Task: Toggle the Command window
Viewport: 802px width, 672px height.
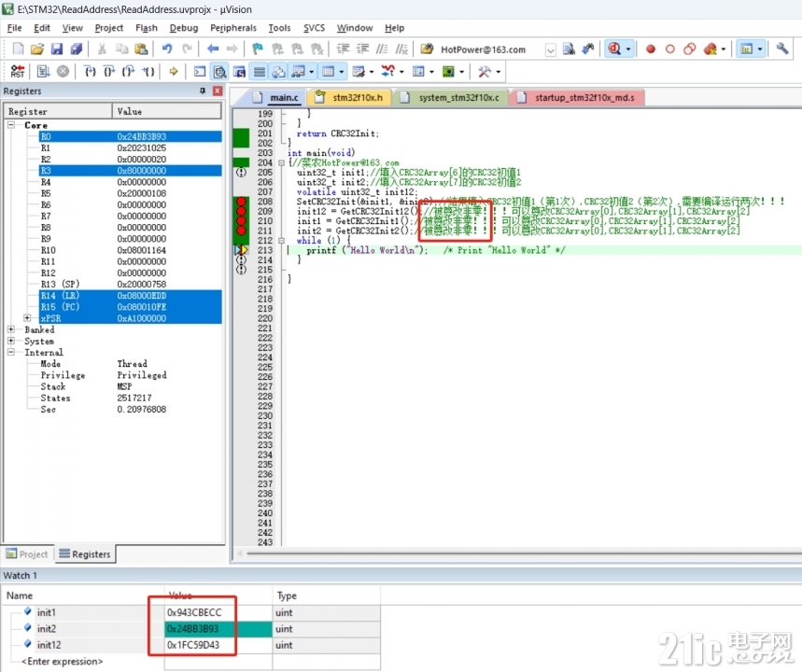Action: pyautogui.click(x=200, y=72)
